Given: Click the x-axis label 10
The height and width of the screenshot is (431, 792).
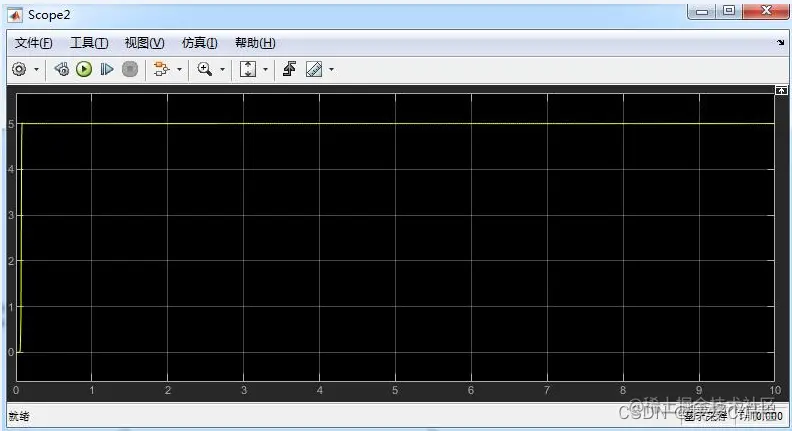Looking at the screenshot, I should click(x=775, y=390).
